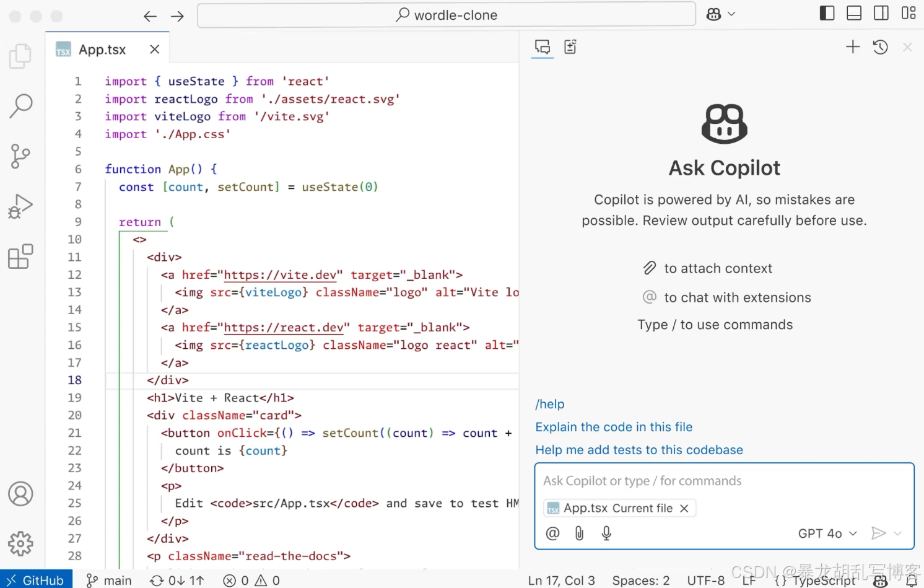
Task: Click the Ask Copilot input field
Action: [723, 481]
